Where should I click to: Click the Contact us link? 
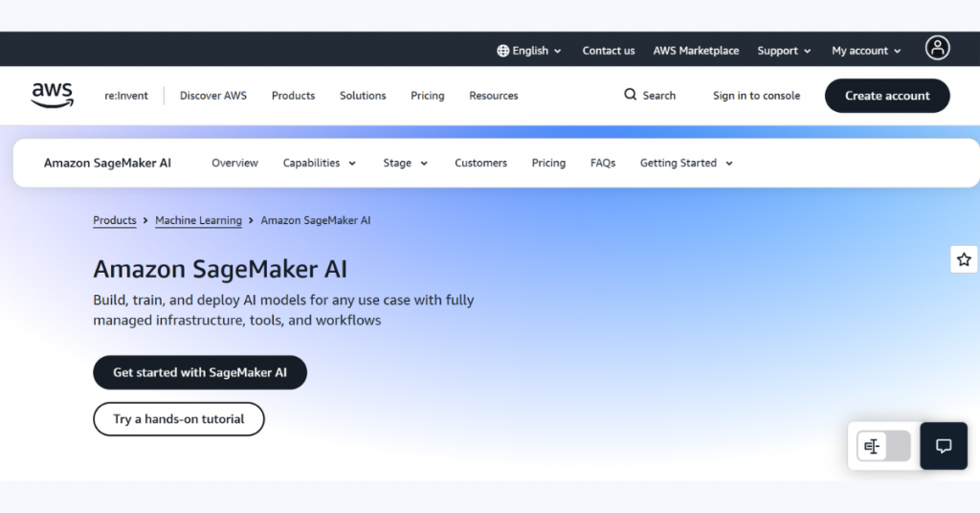[x=608, y=51]
